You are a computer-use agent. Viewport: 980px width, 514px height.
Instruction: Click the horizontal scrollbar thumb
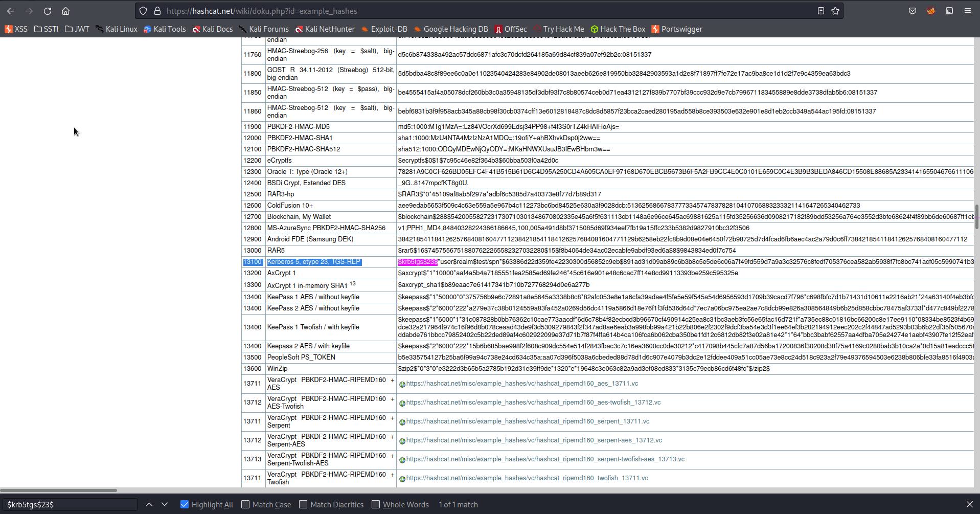tap(59, 490)
